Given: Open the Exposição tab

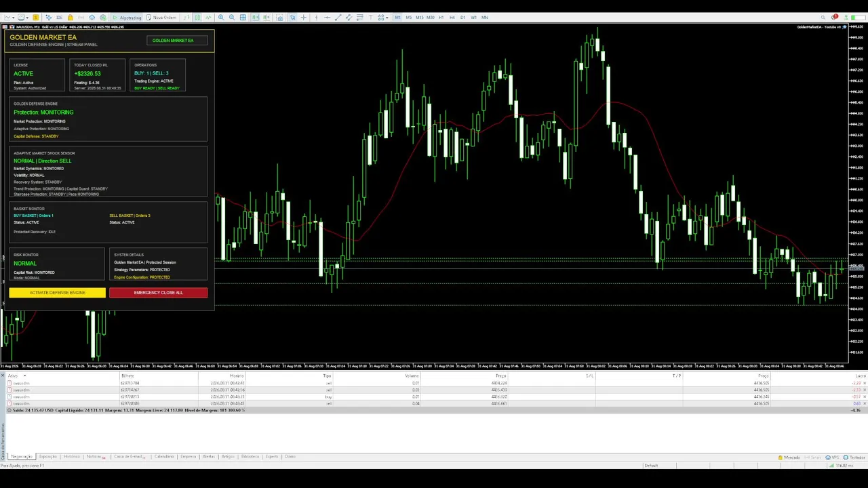Looking at the screenshot, I should [x=48, y=457].
